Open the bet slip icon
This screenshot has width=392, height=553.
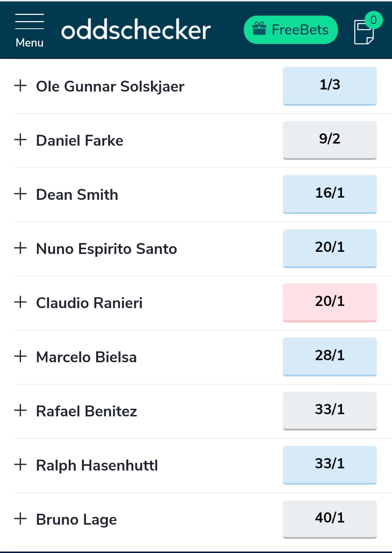(364, 32)
